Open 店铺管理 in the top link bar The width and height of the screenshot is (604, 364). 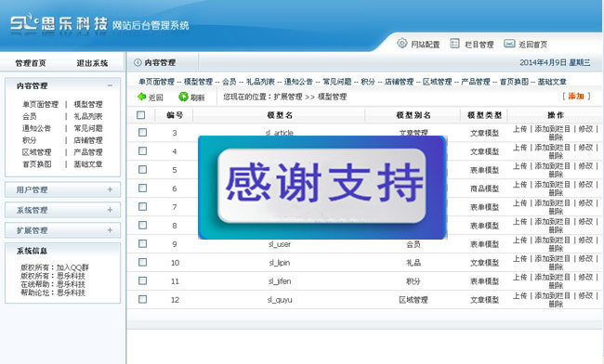click(x=399, y=82)
